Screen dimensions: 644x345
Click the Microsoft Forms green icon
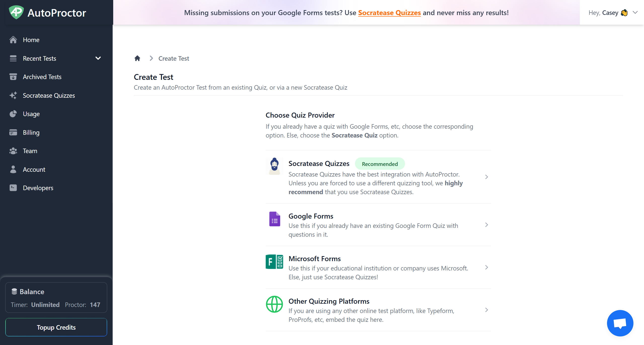pyautogui.click(x=274, y=262)
